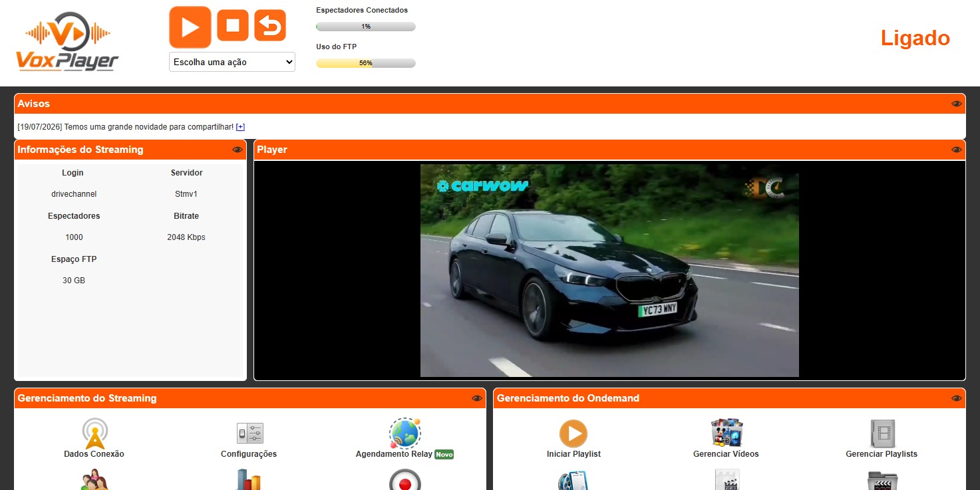Stop the stream with the square button

pyautogui.click(x=233, y=26)
